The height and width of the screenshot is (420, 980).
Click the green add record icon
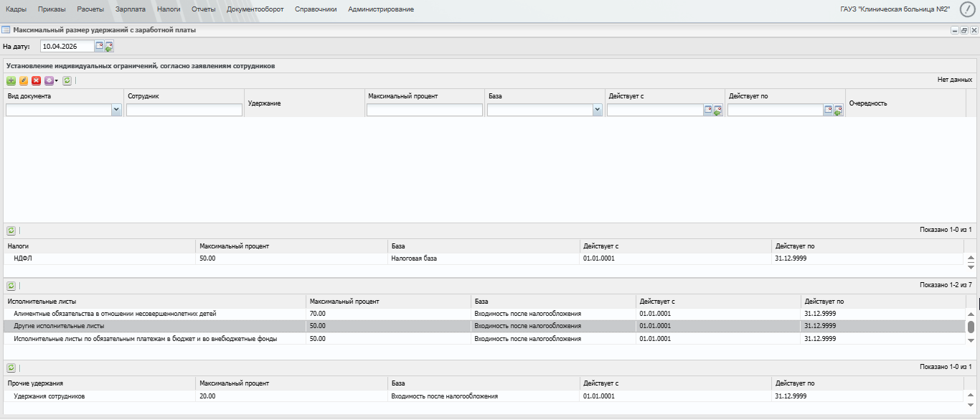(x=11, y=80)
